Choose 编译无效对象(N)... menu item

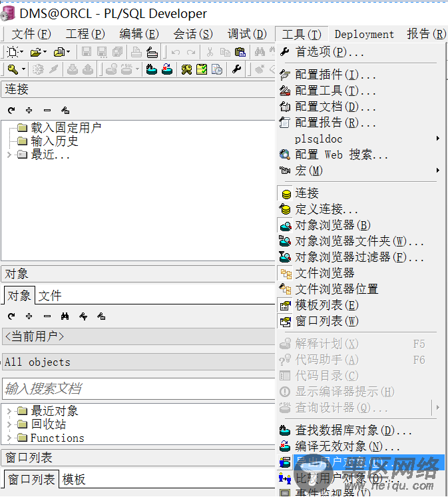pos(361,446)
